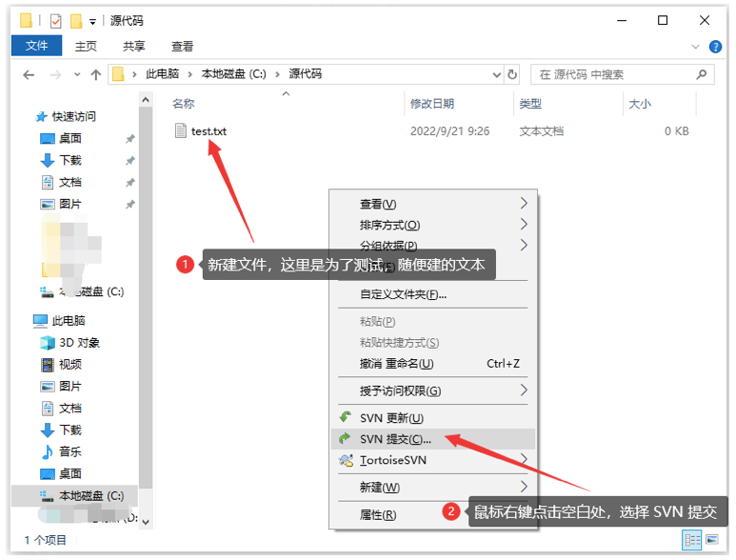Click the TortoiseSVN menu icon

345,461
